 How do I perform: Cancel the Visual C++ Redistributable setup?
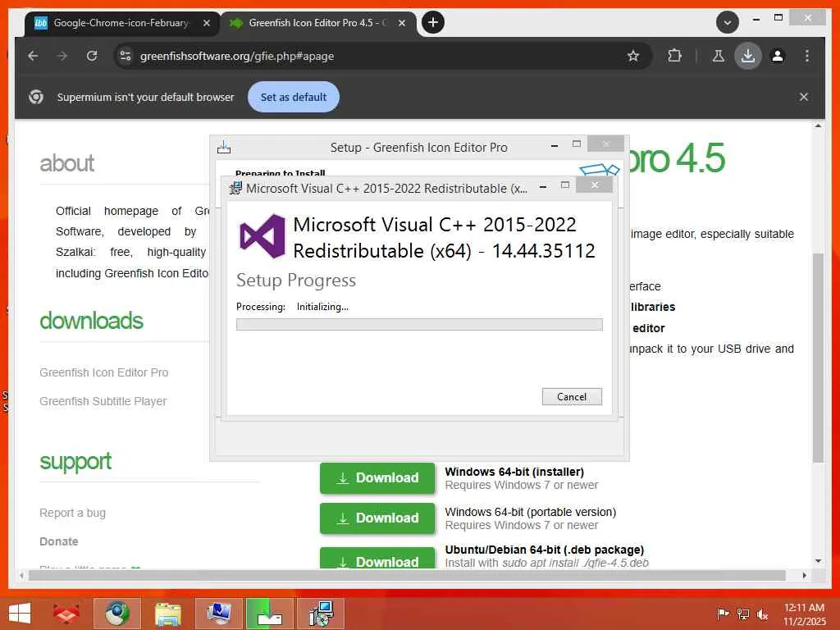click(x=572, y=396)
